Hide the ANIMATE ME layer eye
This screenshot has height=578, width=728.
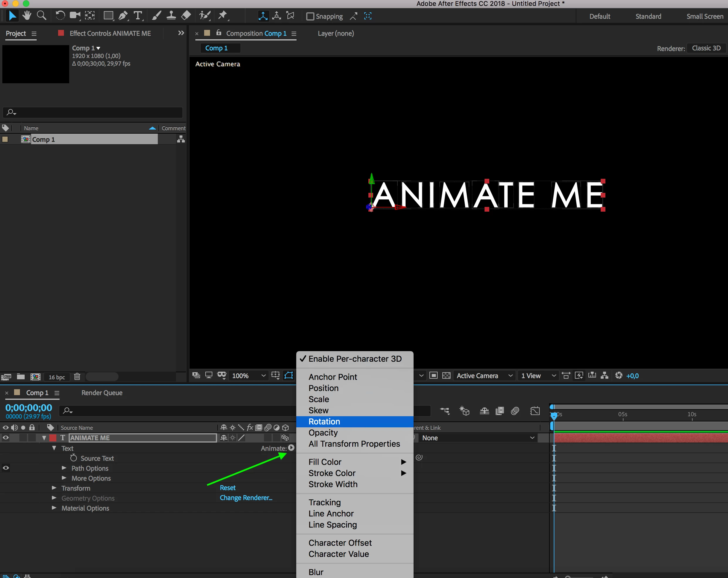coord(6,438)
